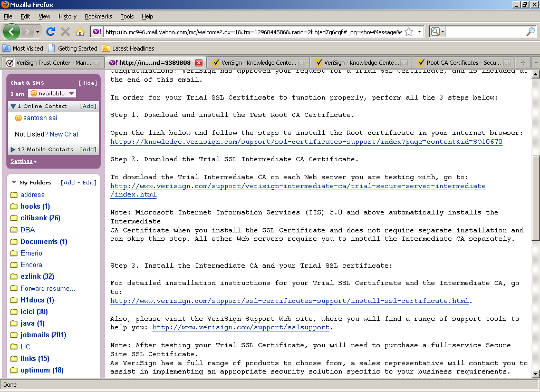Open the Emerio folder

[x=31, y=253]
